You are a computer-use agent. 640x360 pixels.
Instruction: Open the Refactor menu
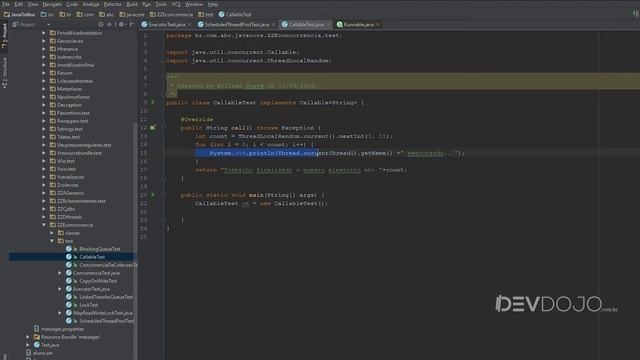click(x=113, y=4)
